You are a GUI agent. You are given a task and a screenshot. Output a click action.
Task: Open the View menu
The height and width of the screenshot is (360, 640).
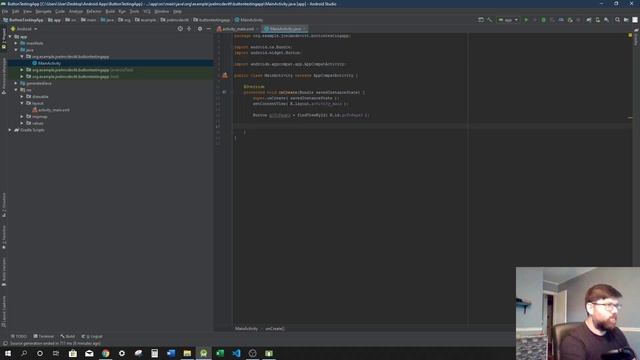tap(27, 11)
